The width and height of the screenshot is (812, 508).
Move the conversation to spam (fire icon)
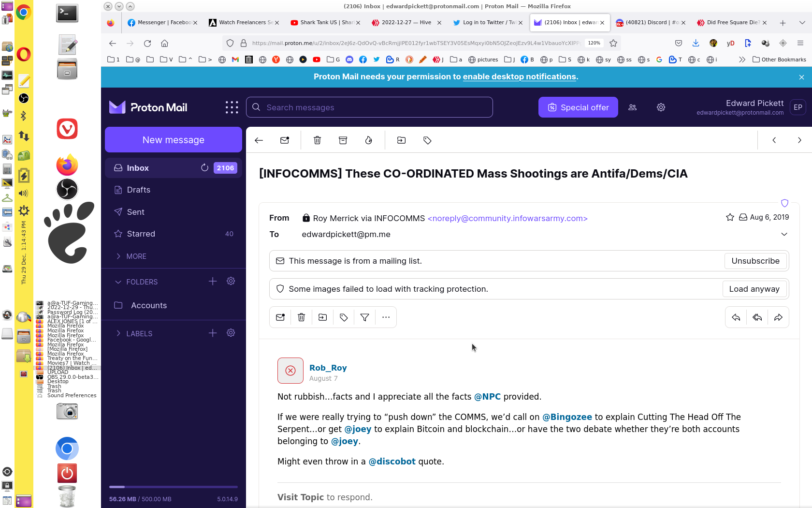pyautogui.click(x=368, y=140)
